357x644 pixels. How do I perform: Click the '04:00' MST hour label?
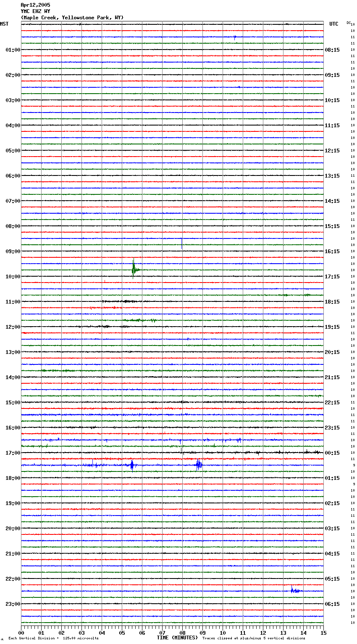pos(13,126)
